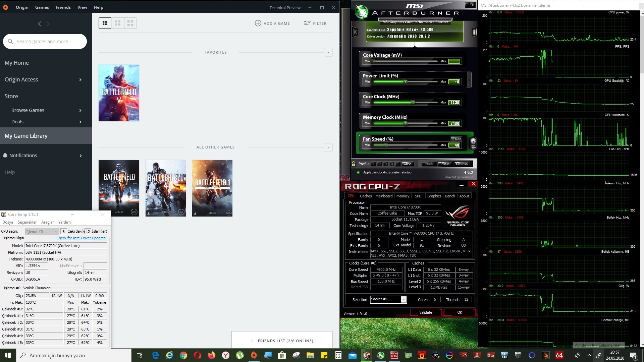Expand the Power Limit side arrow in Afterburner
Screen dimensions: 644x362
(469, 80)
